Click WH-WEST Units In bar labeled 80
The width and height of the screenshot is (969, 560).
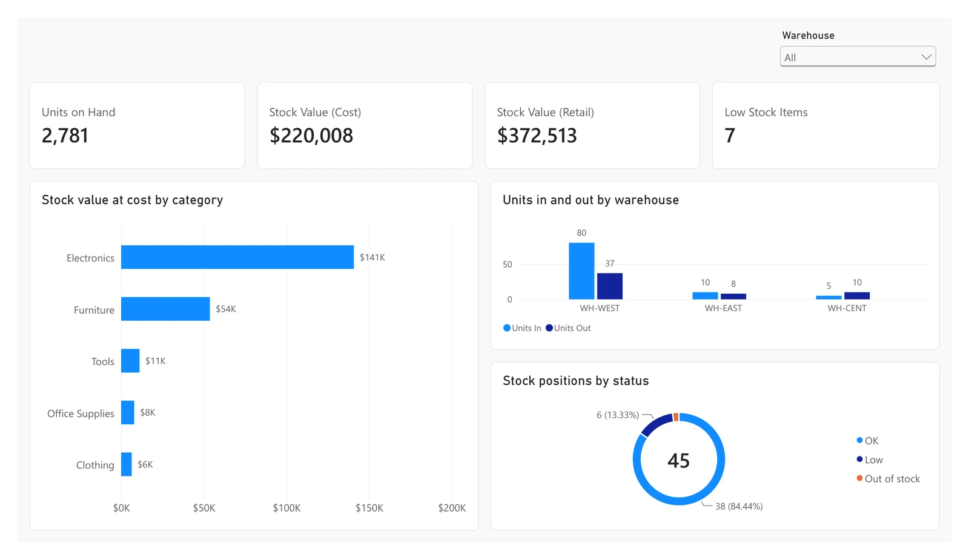[581, 271]
